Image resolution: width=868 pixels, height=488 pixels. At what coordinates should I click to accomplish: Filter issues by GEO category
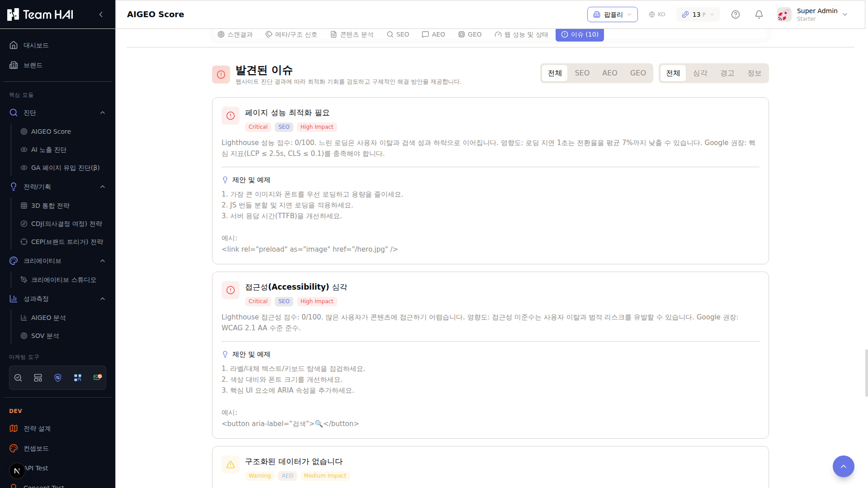(638, 73)
